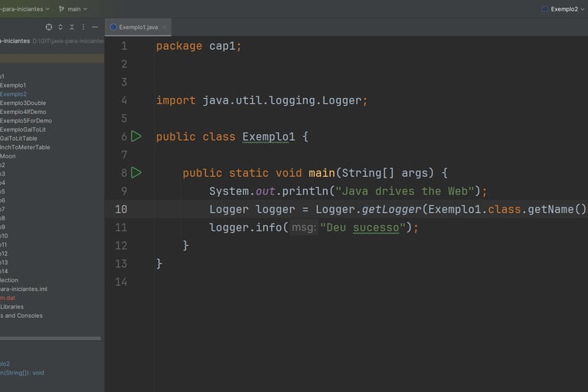Click the italic out field on line 9

[265, 191]
